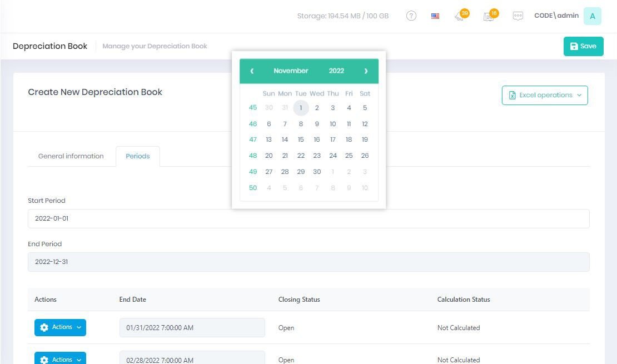The width and height of the screenshot is (617, 364).
Task: Select November 15 in the calendar
Action: (x=301, y=140)
